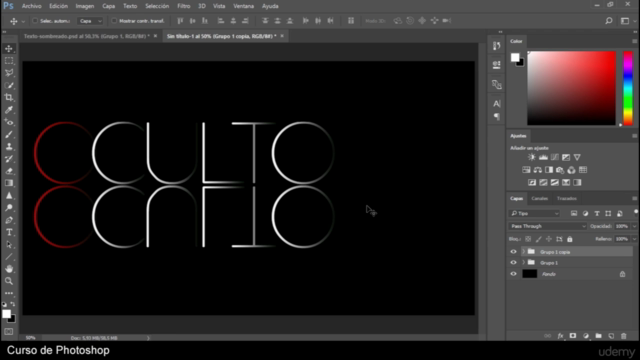Click the foreground color swatch in toolbar

click(x=6, y=314)
